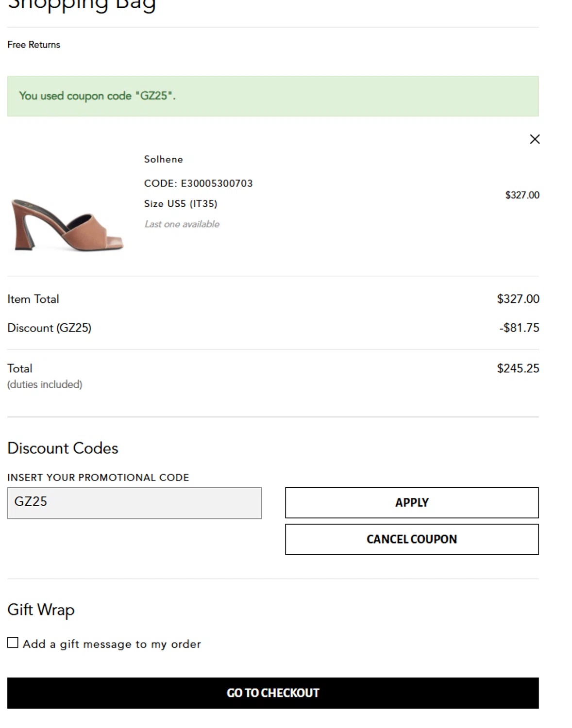
Task: Click the Size US5 (IT35) text
Action: (180, 204)
